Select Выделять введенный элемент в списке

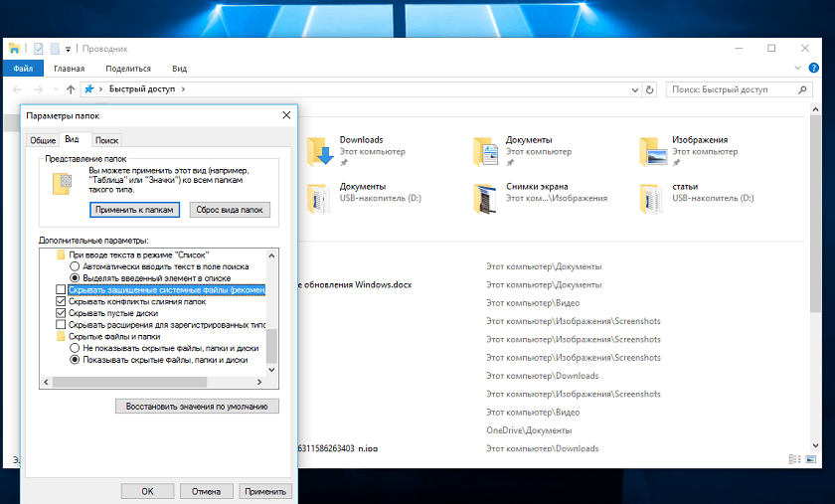pyautogui.click(x=75, y=278)
